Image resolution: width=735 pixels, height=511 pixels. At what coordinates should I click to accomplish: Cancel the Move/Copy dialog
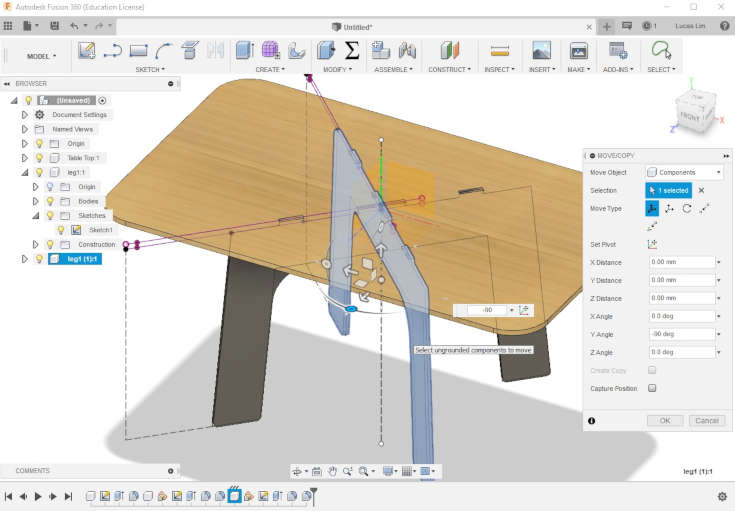[706, 421]
